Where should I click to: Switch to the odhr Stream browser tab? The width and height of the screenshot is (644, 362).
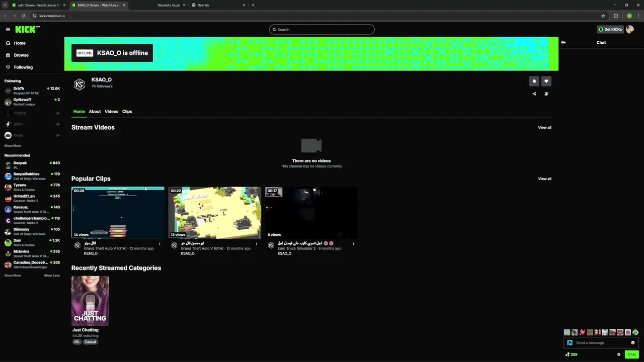38,5
